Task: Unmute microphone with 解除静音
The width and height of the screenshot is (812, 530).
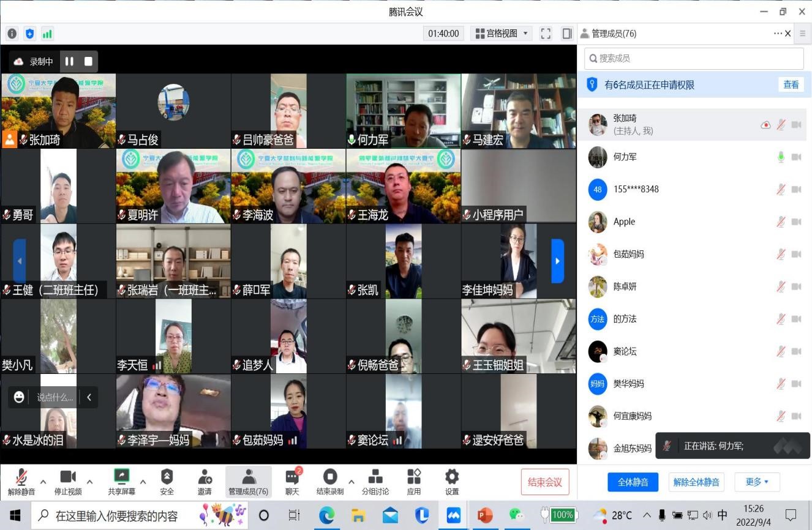Action: [21, 481]
